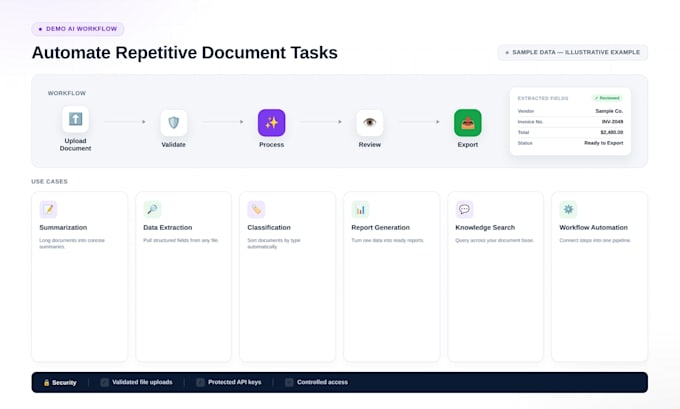
Task: Open the Extracted Fields card header
Action: tap(543, 98)
